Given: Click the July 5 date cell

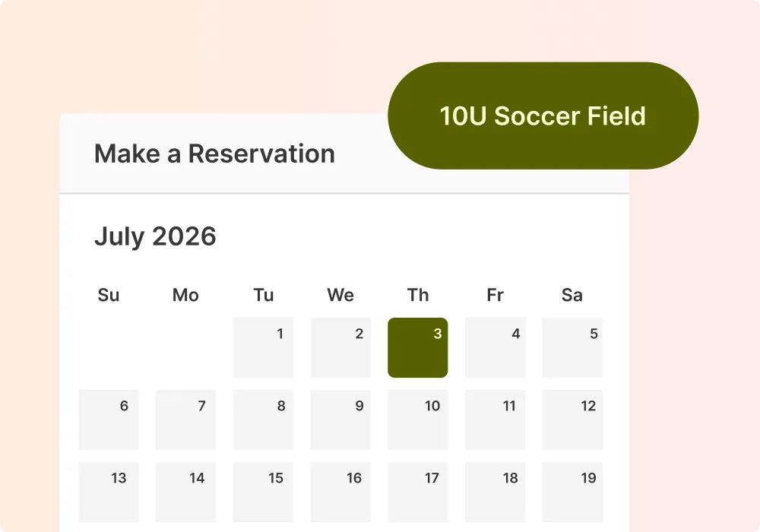Looking at the screenshot, I should tap(572, 347).
